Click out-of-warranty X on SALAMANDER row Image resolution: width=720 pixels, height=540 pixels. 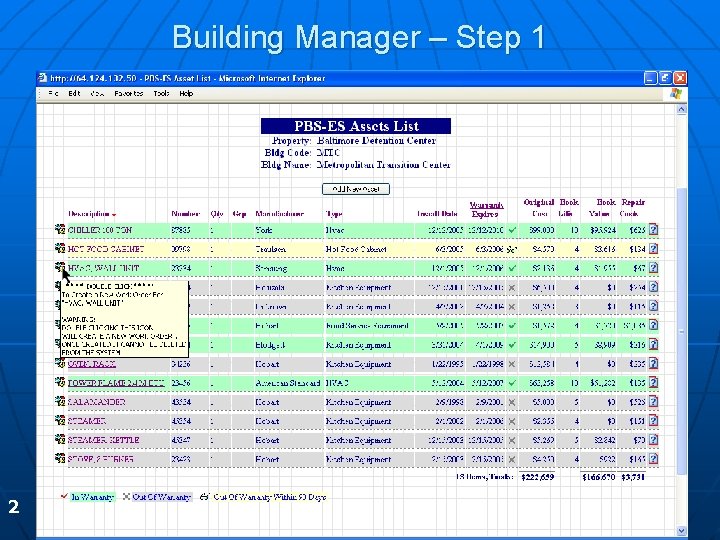pyautogui.click(x=512, y=402)
